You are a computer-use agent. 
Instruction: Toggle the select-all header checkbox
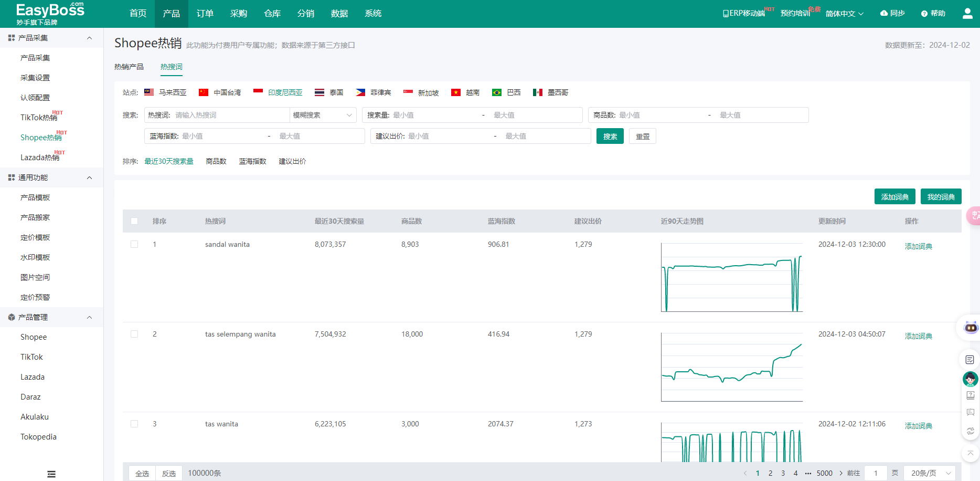[x=134, y=221]
